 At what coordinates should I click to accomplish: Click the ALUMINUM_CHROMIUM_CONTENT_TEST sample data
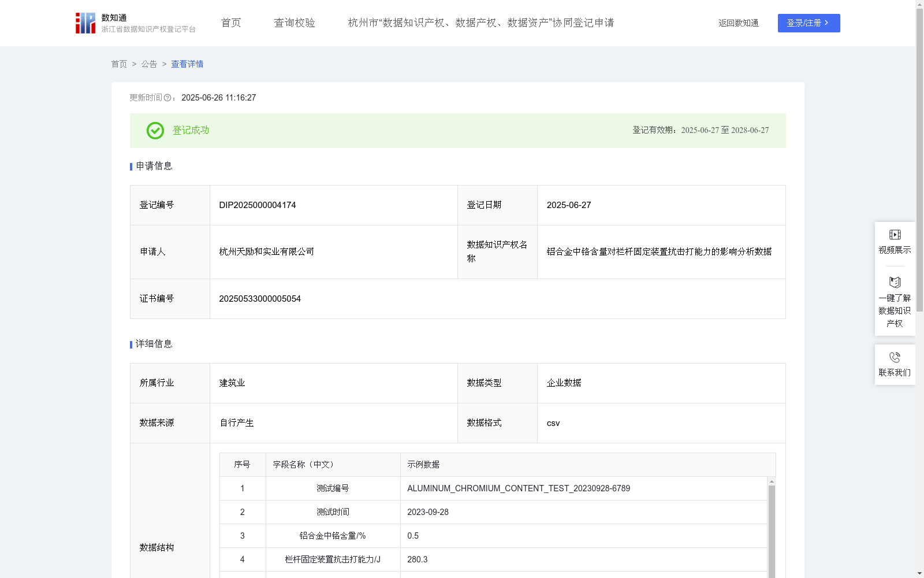coord(519,488)
